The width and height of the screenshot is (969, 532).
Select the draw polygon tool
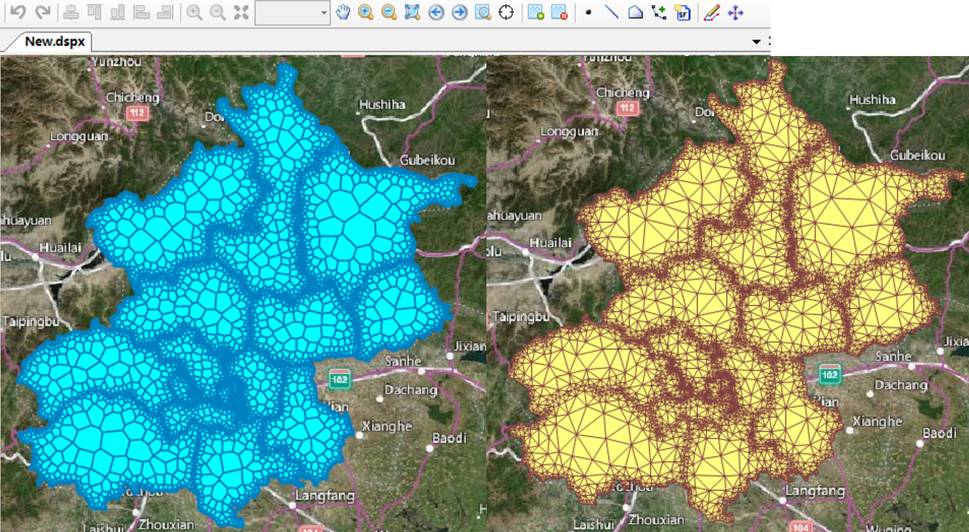click(635, 13)
